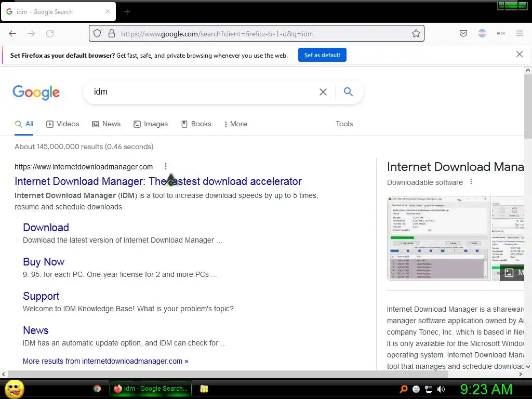Reload the page with the refresh icon
The width and height of the screenshot is (532, 399).
point(50,34)
